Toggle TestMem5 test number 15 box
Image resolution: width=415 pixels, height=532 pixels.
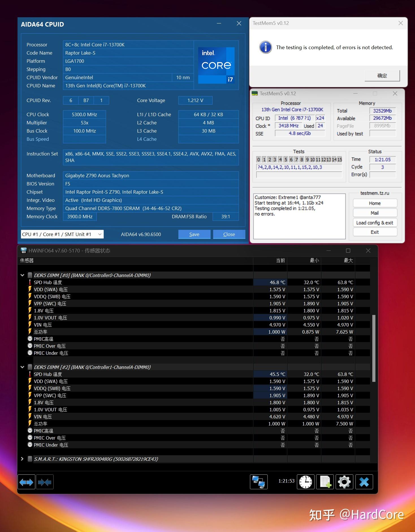click(x=340, y=159)
